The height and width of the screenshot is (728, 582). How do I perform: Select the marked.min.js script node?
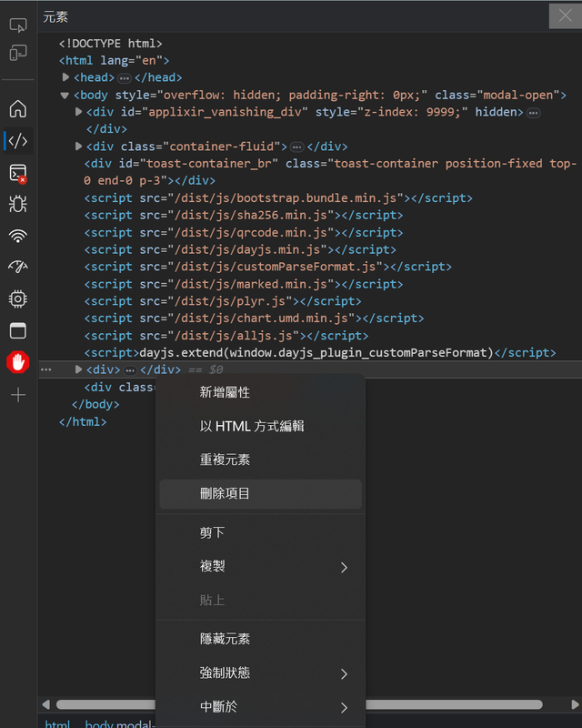[x=243, y=284]
